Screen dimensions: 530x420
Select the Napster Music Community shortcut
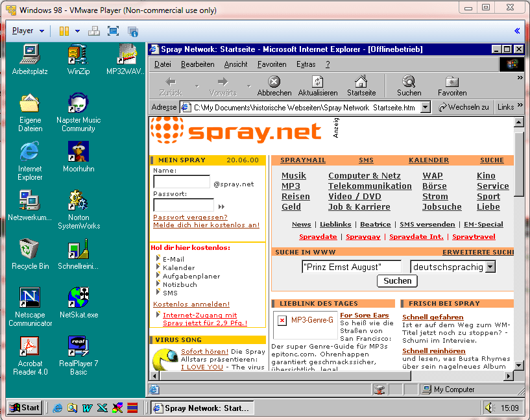[x=78, y=112]
